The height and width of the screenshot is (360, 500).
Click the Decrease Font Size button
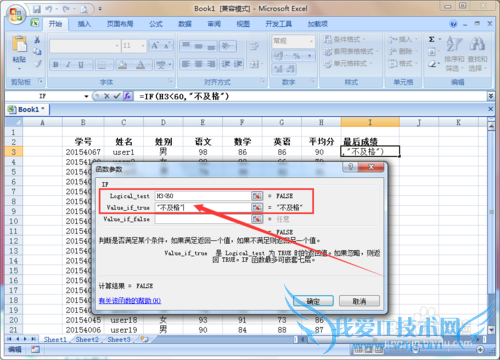[167, 46]
